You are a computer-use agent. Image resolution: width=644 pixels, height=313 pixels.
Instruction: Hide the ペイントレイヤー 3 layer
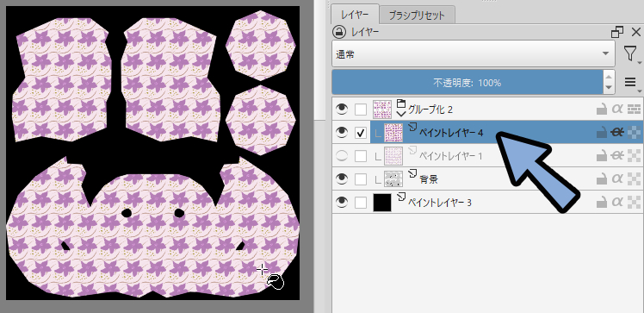[x=342, y=203]
